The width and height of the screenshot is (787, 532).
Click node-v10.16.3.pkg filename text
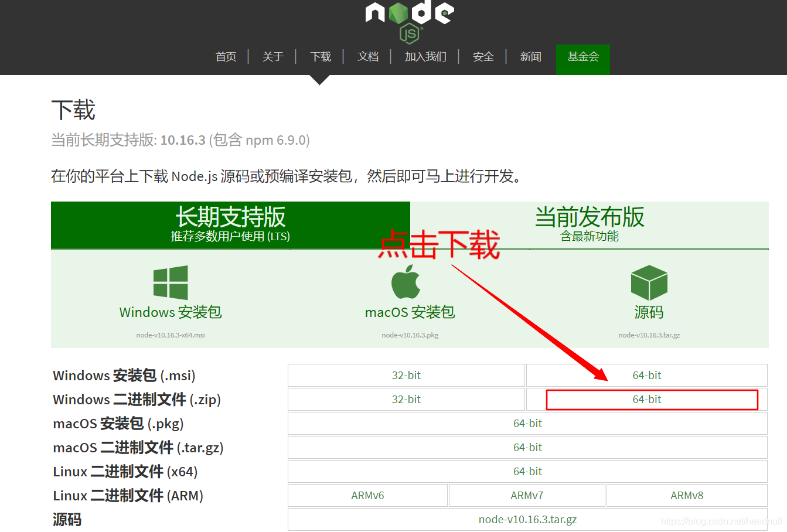pyautogui.click(x=410, y=335)
